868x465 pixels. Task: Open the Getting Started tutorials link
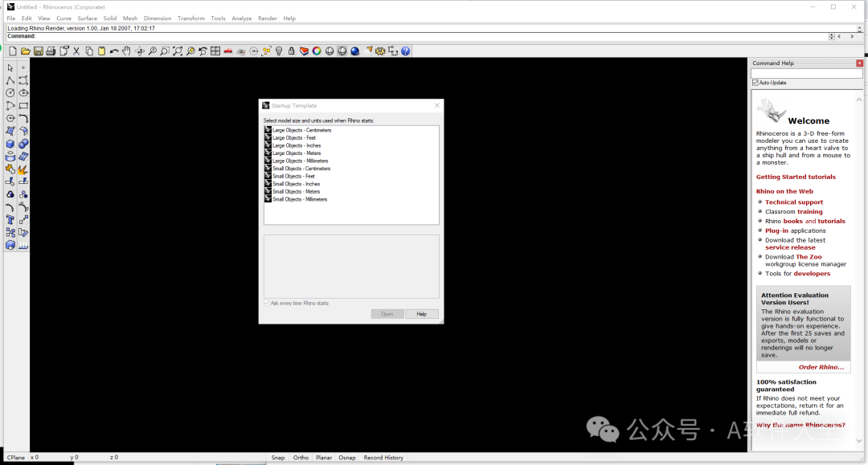click(x=796, y=177)
